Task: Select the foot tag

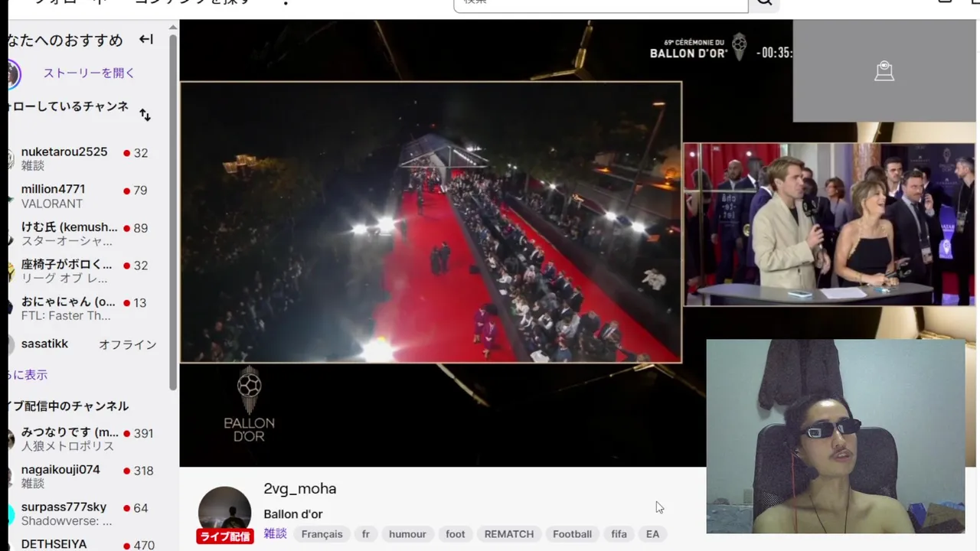Action: pos(456,534)
